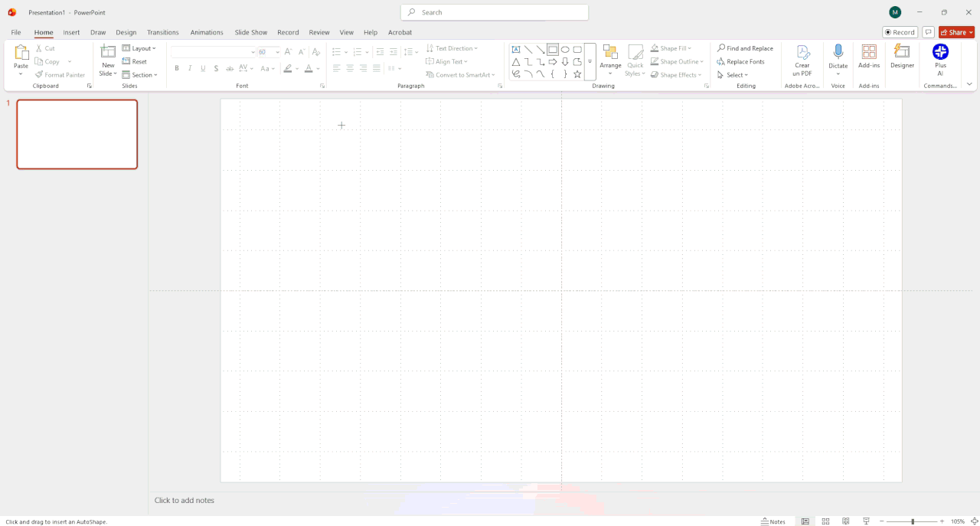Switch to Slide Sorter view
980x526 pixels.
825,521
